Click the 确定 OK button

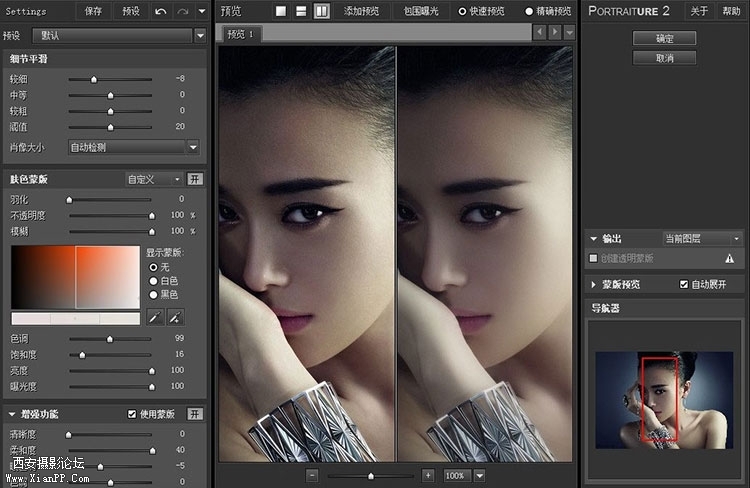pos(664,38)
